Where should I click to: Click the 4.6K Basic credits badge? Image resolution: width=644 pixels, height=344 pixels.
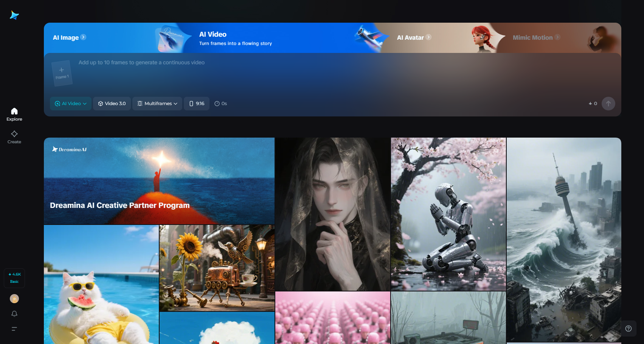click(x=14, y=278)
